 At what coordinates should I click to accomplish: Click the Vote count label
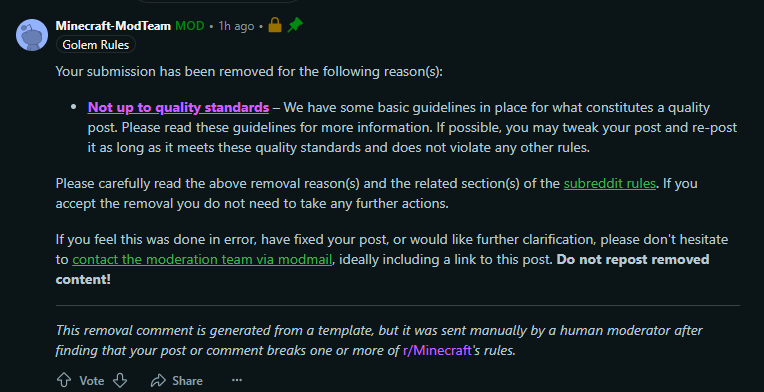click(92, 381)
